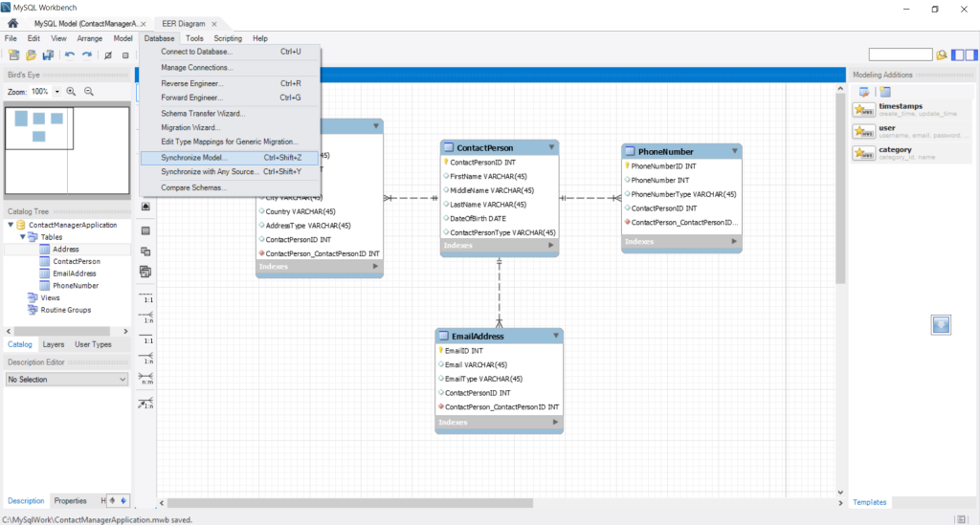Click the diagram horizontal scrollbar

(x=350, y=502)
